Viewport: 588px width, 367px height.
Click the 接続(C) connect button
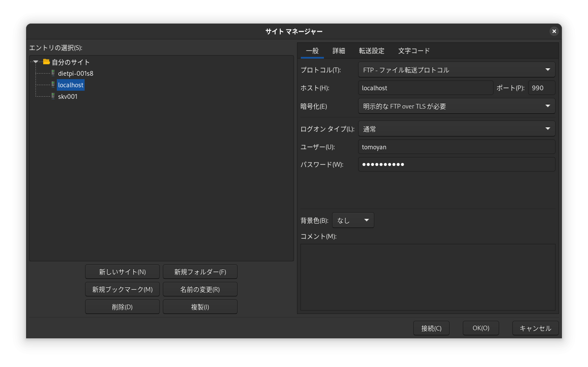coord(431,328)
